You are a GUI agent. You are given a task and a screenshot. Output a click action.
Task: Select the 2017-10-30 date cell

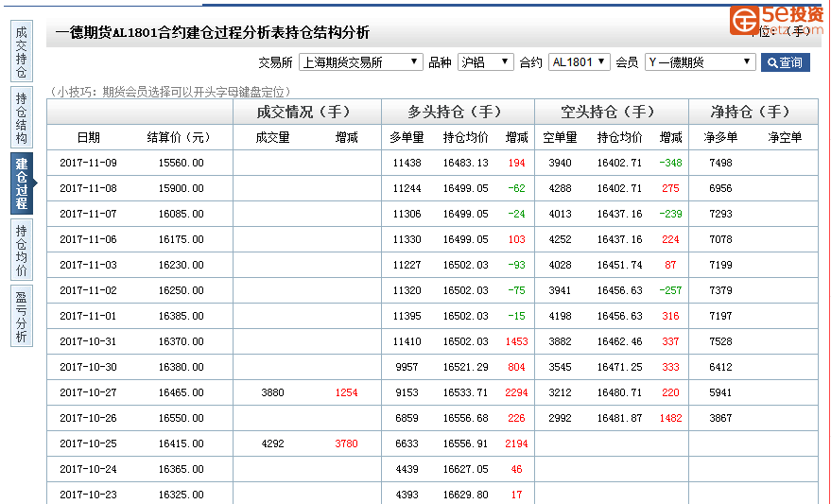(89, 367)
